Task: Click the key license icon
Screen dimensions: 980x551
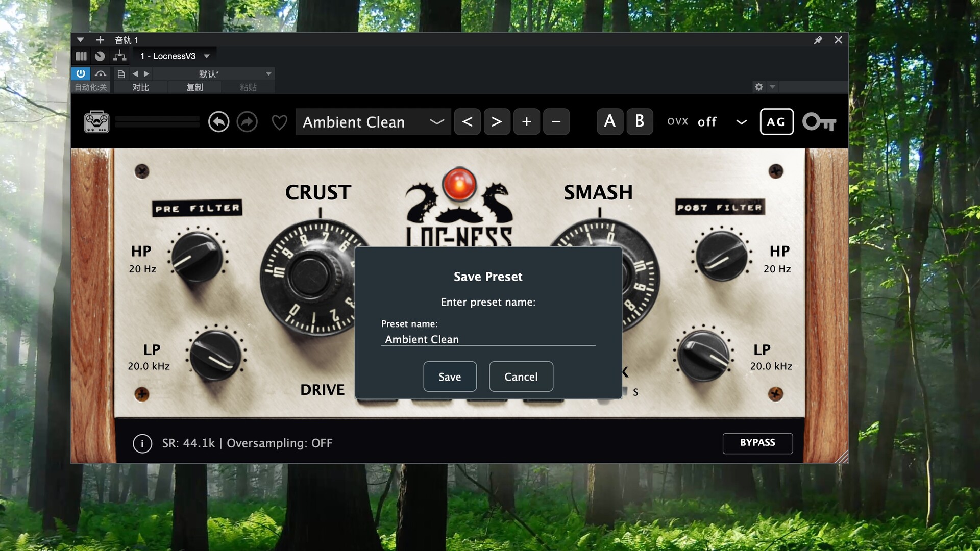Action: (x=819, y=122)
